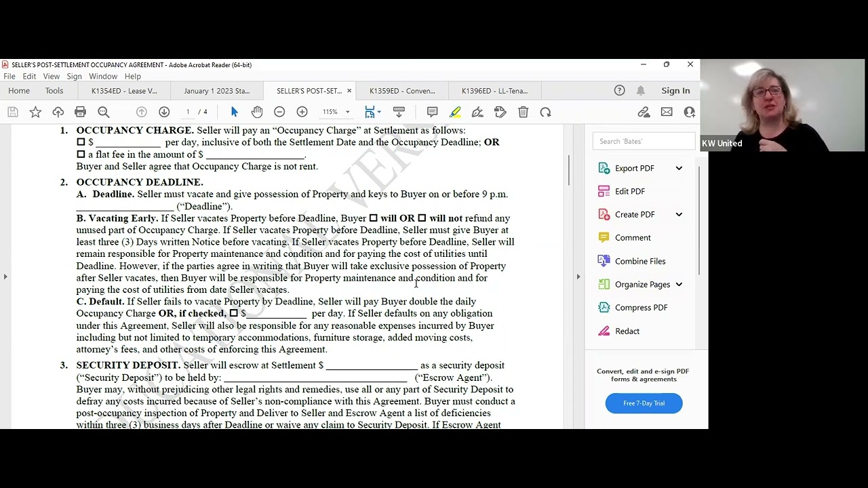This screenshot has height=488, width=868.
Task: Open the notifications bell
Action: coord(640,90)
